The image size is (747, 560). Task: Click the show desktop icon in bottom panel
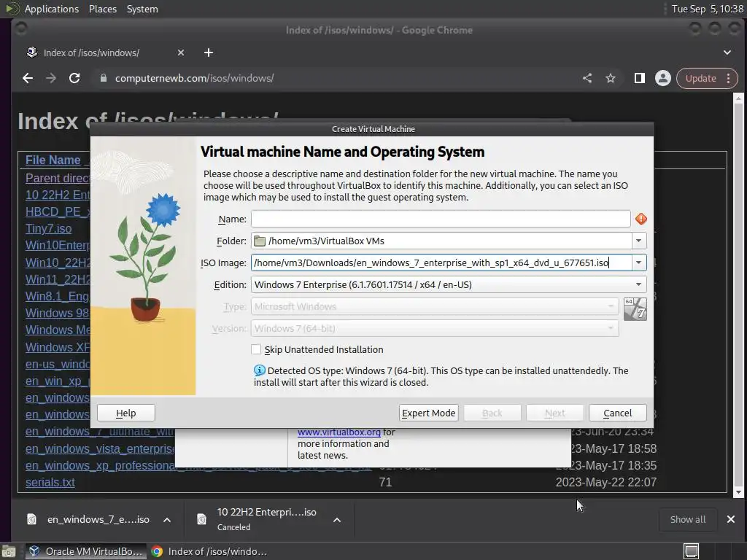[9, 551]
